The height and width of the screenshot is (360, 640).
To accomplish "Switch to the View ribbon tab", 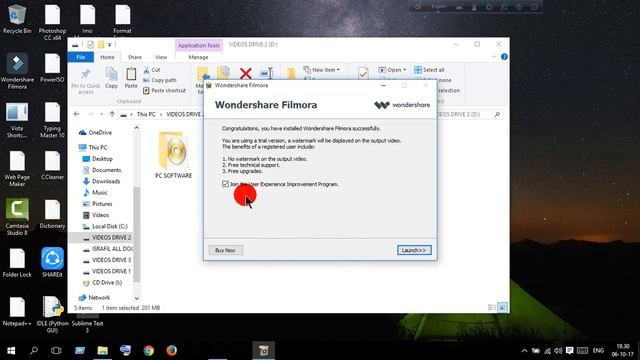I will (161, 57).
